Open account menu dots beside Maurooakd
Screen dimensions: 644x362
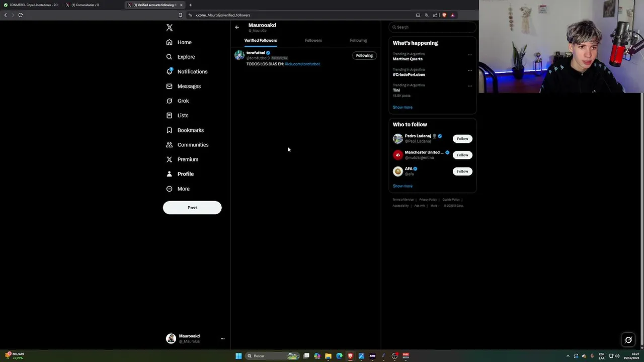pyautogui.click(x=222, y=339)
